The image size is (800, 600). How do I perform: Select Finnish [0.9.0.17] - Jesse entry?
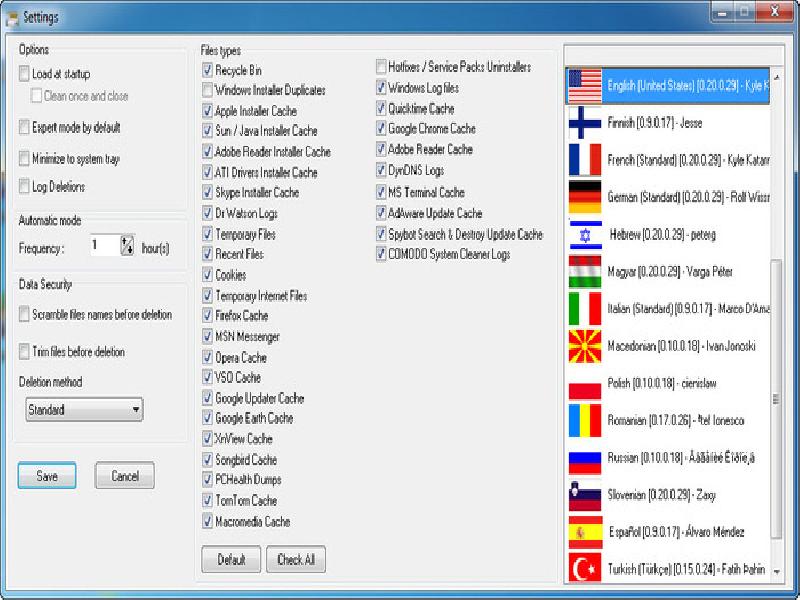coord(668,123)
